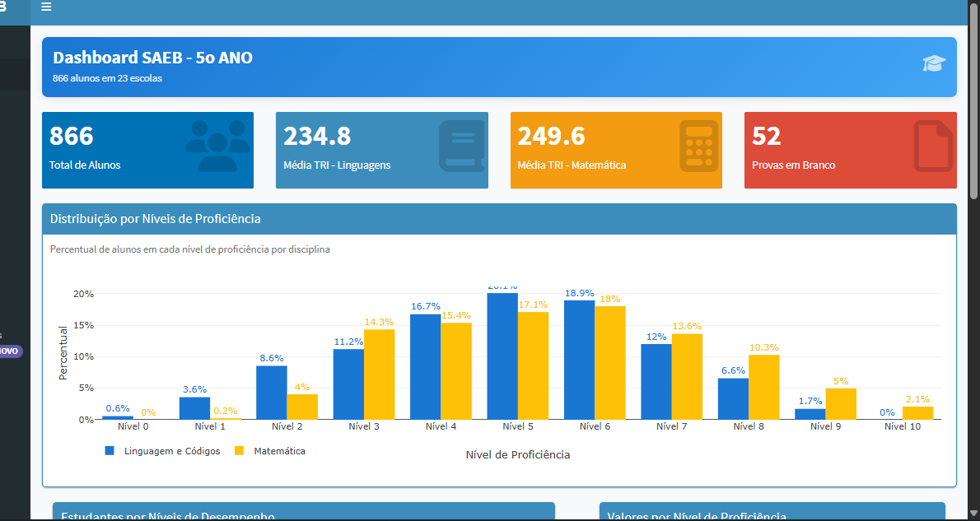
Task: Click Estudantes por Níveis de Desempenho panel header
Action: [304, 512]
